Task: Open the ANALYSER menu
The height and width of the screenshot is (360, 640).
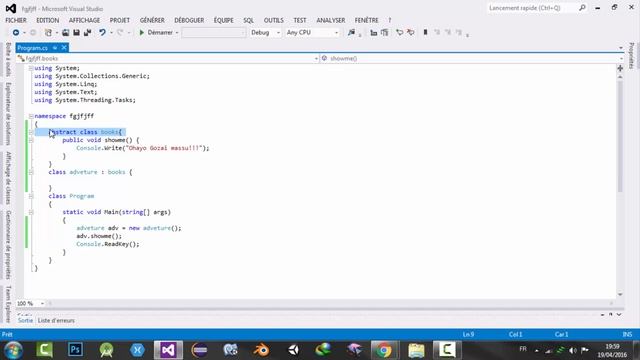Action: click(x=331, y=20)
